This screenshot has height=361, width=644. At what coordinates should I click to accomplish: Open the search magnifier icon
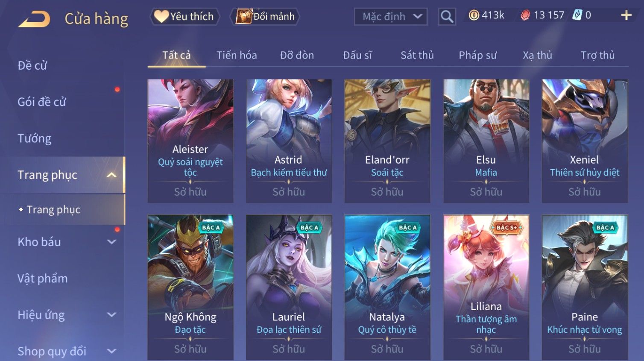pyautogui.click(x=447, y=17)
